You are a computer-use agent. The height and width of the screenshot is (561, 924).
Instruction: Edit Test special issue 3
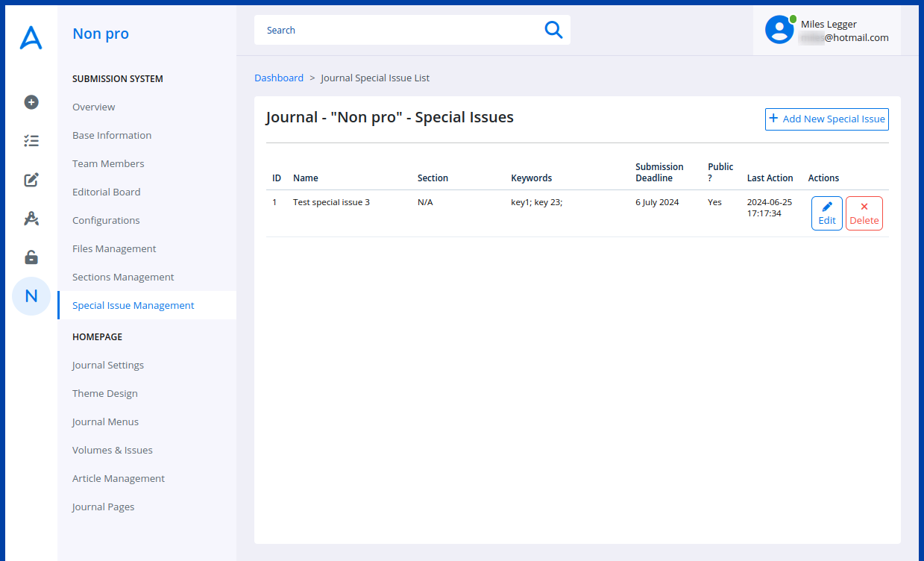coord(826,213)
